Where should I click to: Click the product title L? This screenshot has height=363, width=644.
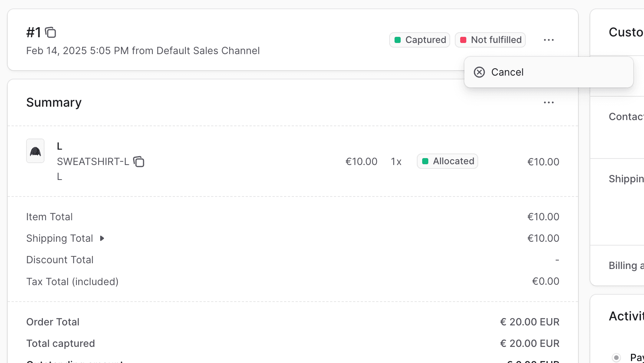[x=59, y=146]
